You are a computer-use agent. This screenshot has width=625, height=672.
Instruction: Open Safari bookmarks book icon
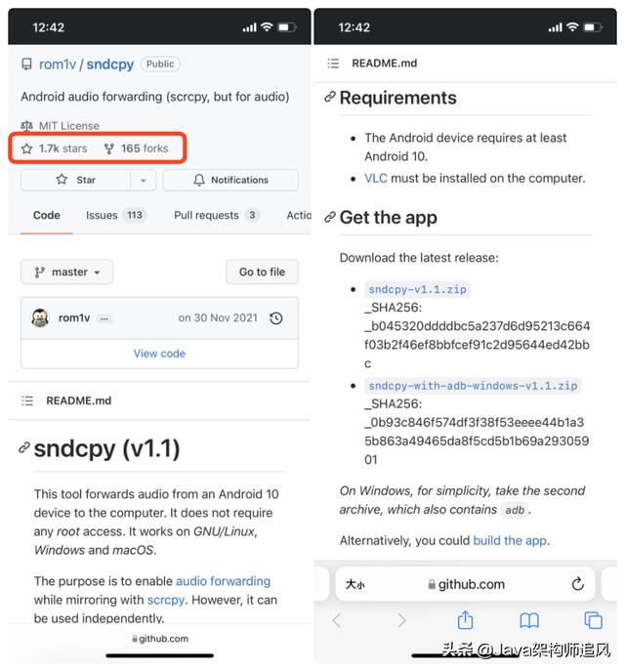(529, 620)
